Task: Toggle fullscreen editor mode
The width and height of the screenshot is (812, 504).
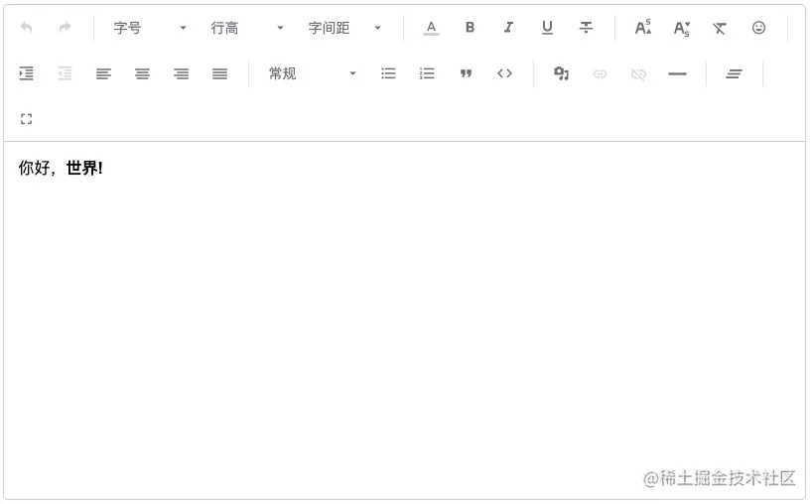Action: point(27,119)
